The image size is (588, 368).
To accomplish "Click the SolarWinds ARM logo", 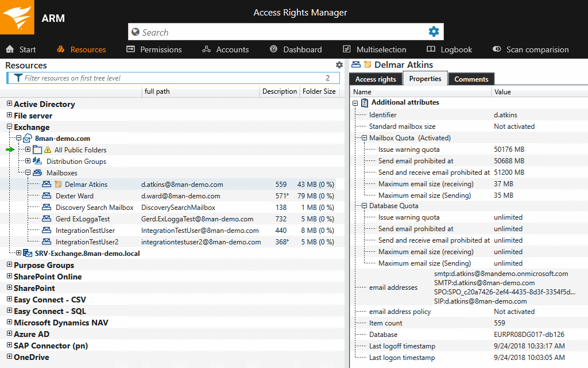I will [x=17, y=17].
